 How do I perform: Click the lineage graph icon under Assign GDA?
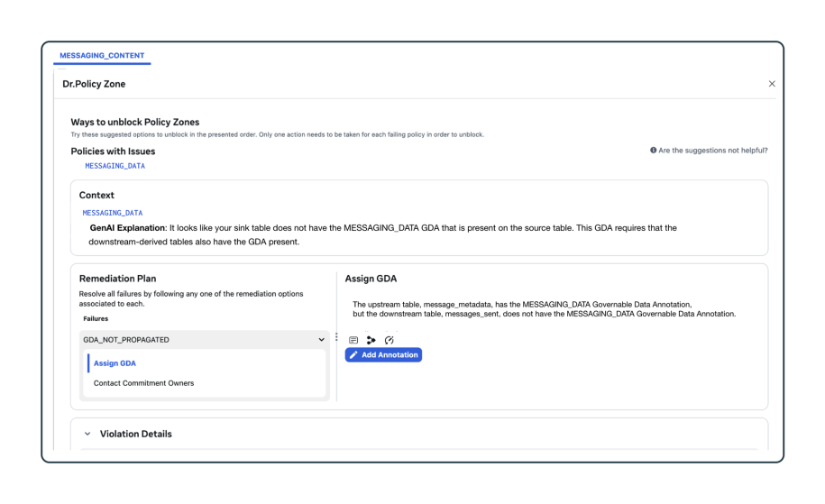pos(371,340)
